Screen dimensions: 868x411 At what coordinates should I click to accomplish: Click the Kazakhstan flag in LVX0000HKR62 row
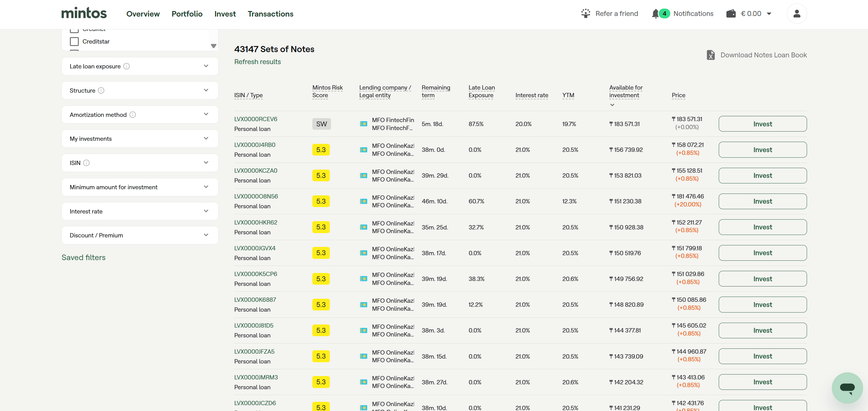pos(363,227)
